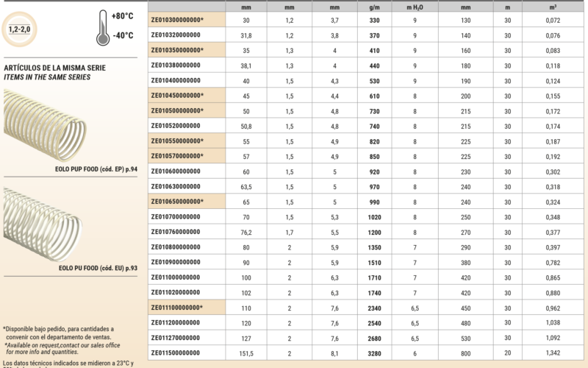Select product code ZE011100000000*
This screenshot has width=588, height=368.
(x=177, y=307)
